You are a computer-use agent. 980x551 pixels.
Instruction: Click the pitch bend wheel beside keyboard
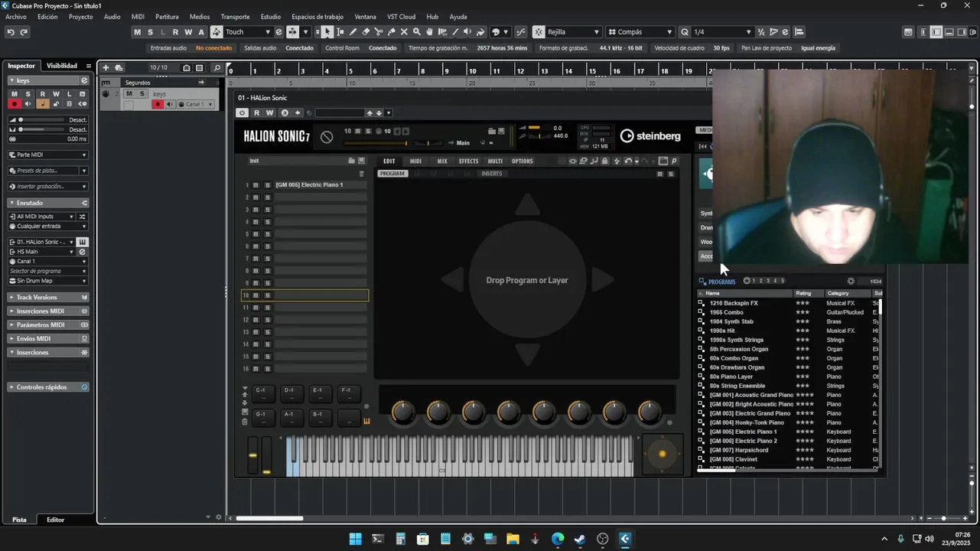click(x=252, y=455)
